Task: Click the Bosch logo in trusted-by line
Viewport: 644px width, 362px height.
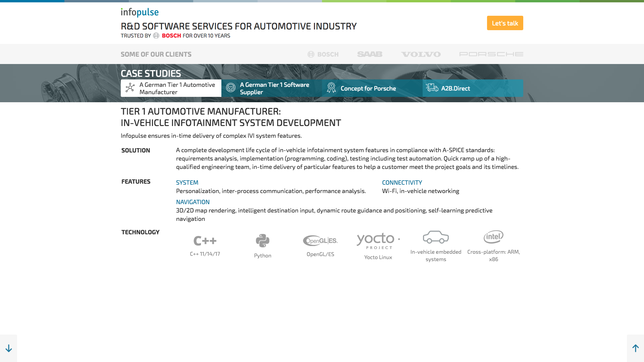Action: (x=167, y=36)
